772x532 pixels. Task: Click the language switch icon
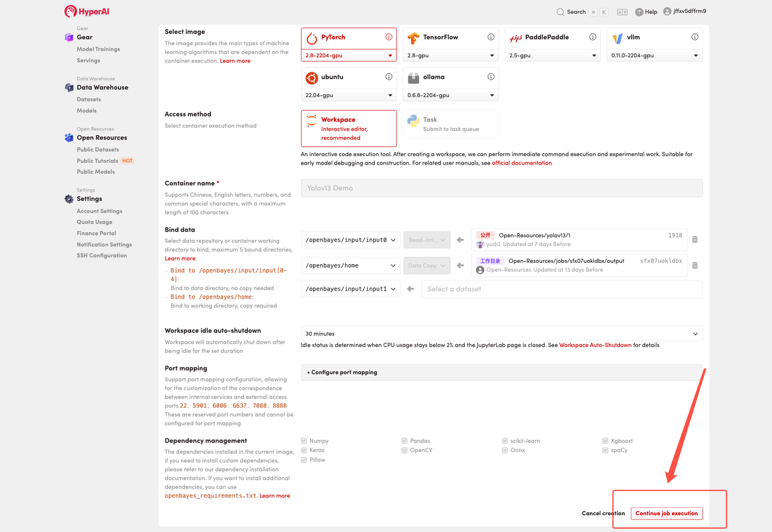click(x=622, y=12)
